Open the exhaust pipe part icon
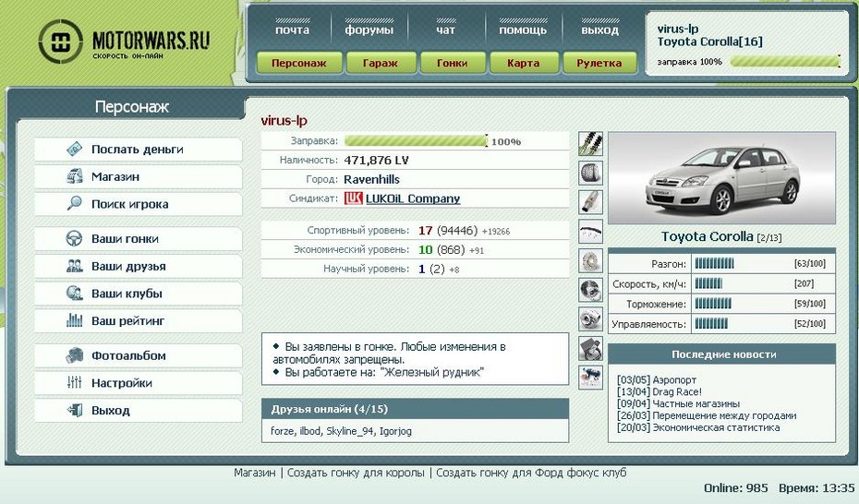 click(x=590, y=202)
